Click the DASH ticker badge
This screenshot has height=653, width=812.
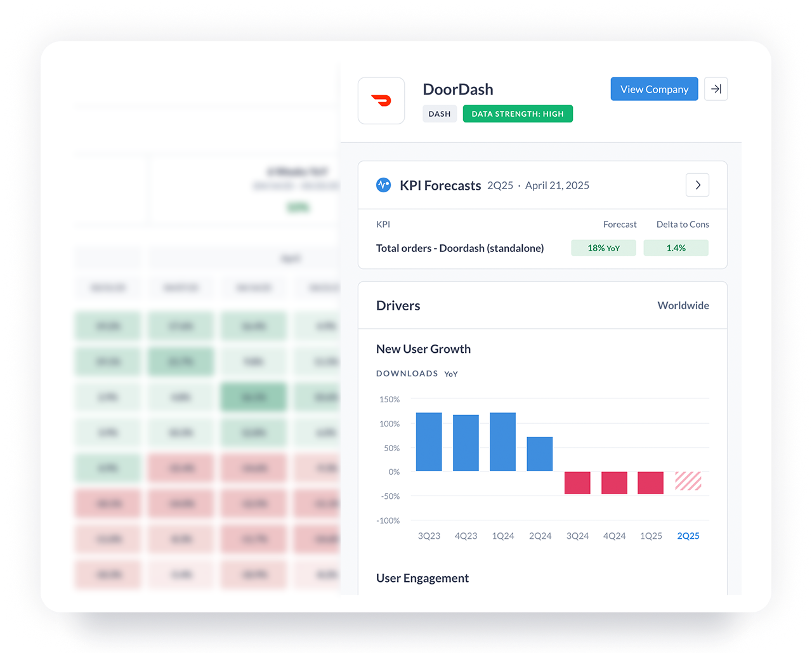[x=440, y=114]
